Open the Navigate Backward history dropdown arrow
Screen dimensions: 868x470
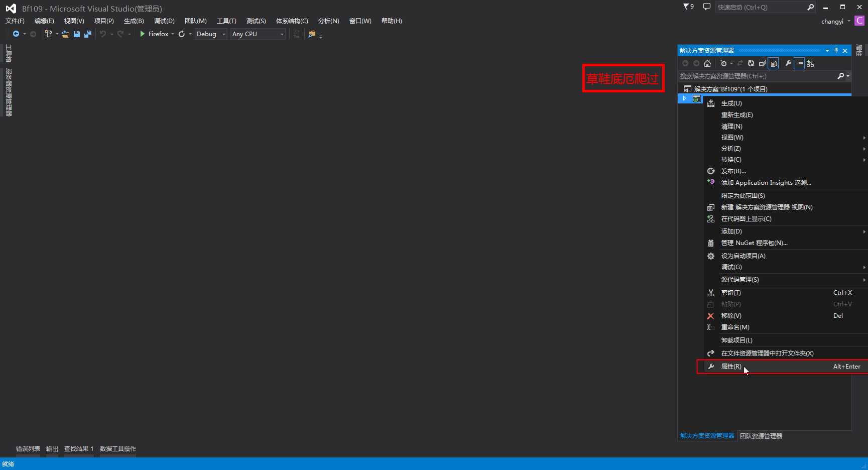click(x=24, y=34)
